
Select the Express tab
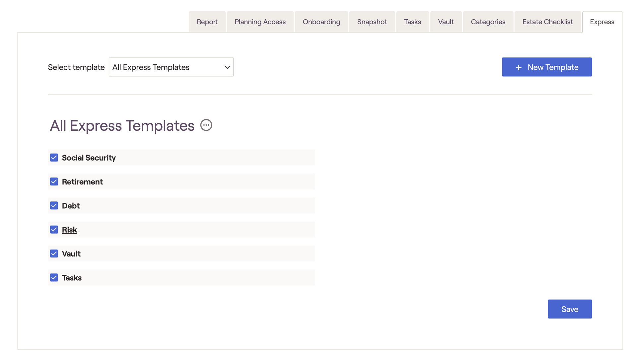[602, 22]
